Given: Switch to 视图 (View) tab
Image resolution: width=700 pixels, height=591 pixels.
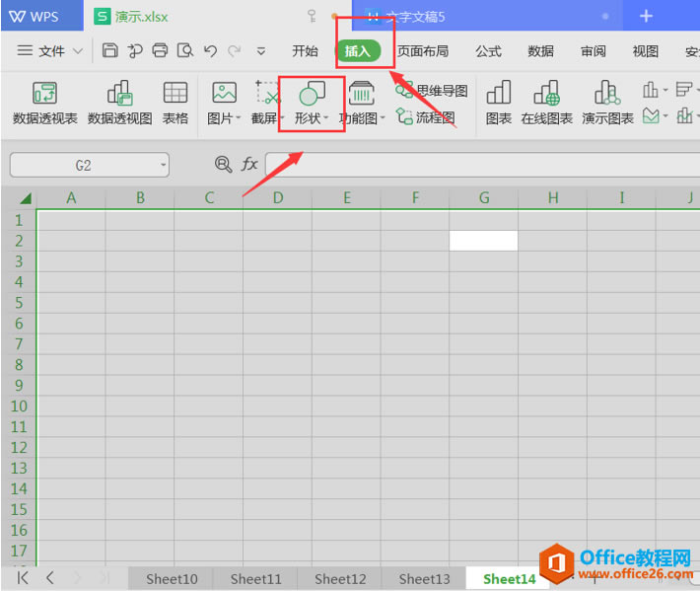Looking at the screenshot, I should point(646,51).
